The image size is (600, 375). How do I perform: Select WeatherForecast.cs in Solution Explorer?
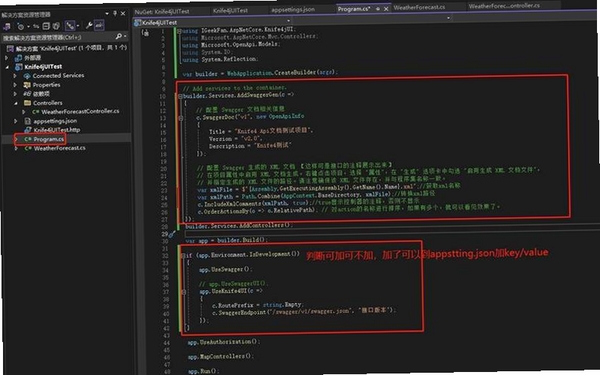59,148
